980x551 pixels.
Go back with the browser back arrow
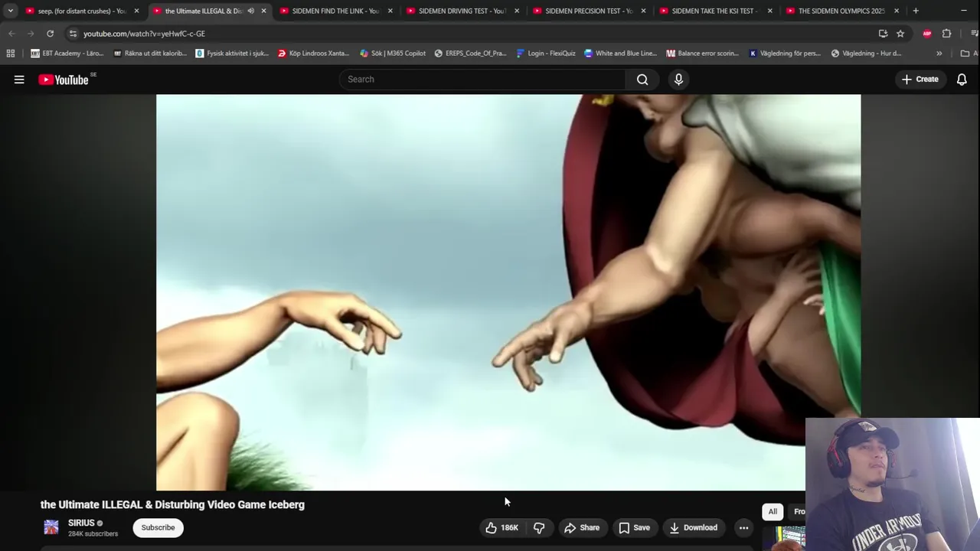[11, 34]
